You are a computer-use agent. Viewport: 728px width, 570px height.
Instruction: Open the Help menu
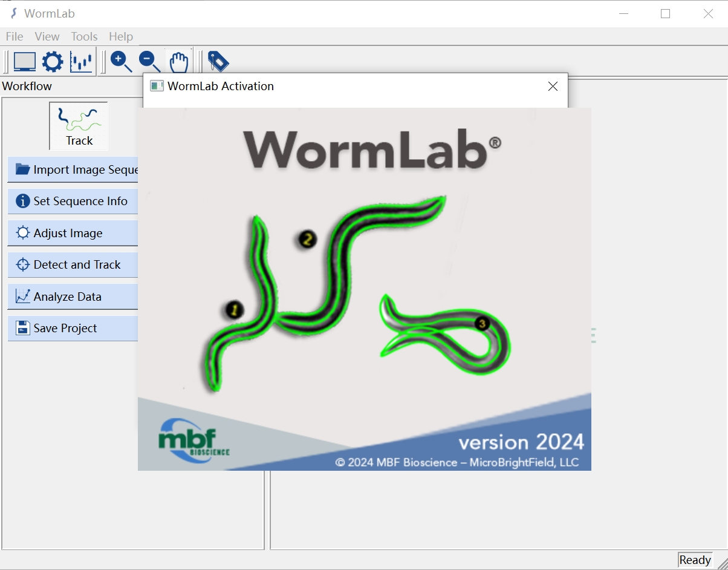pyautogui.click(x=121, y=36)
